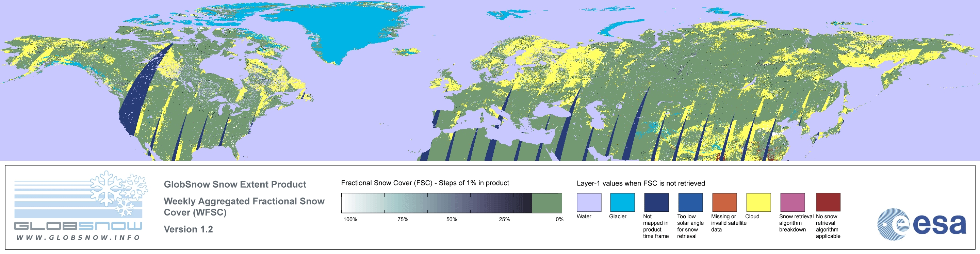Click the Water legend color swatch
Viewport: 980px width, 254px height.
point(589,202)
